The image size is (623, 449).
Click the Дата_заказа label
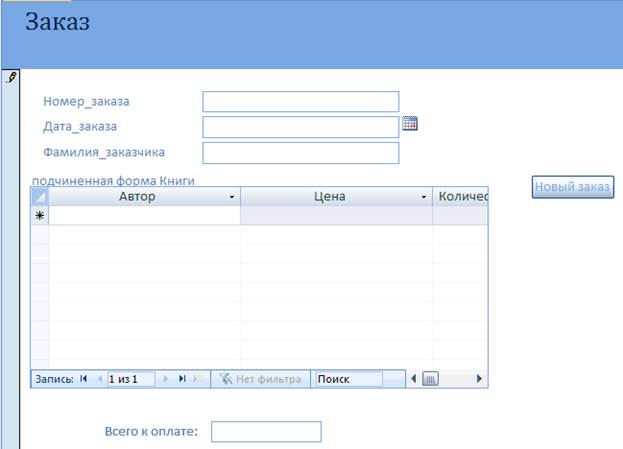[80, 126]
